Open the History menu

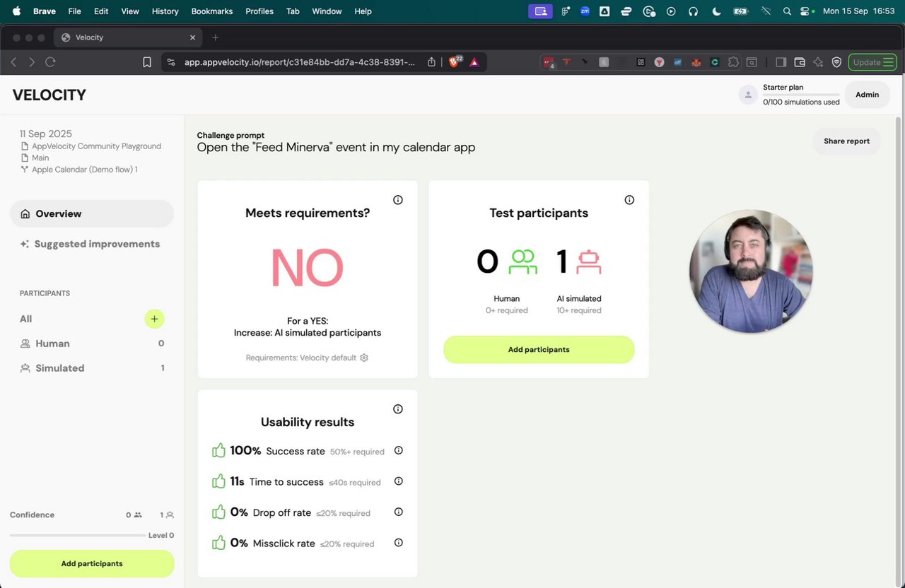[165, 11]
